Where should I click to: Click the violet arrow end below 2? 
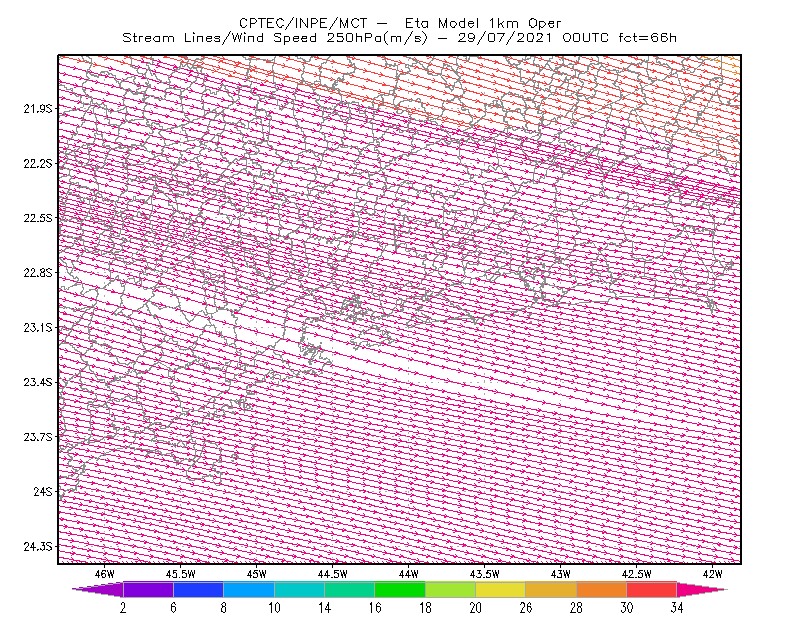98,589
